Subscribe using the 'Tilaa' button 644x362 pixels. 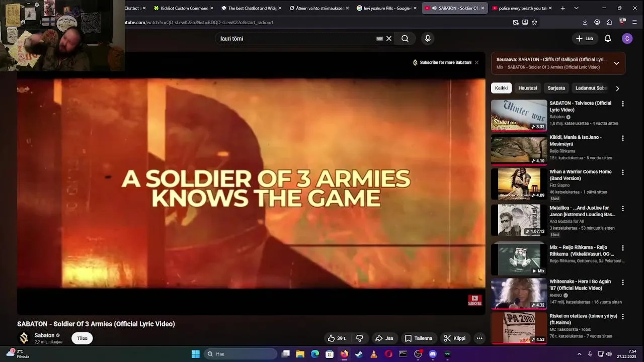pos(82,338)
